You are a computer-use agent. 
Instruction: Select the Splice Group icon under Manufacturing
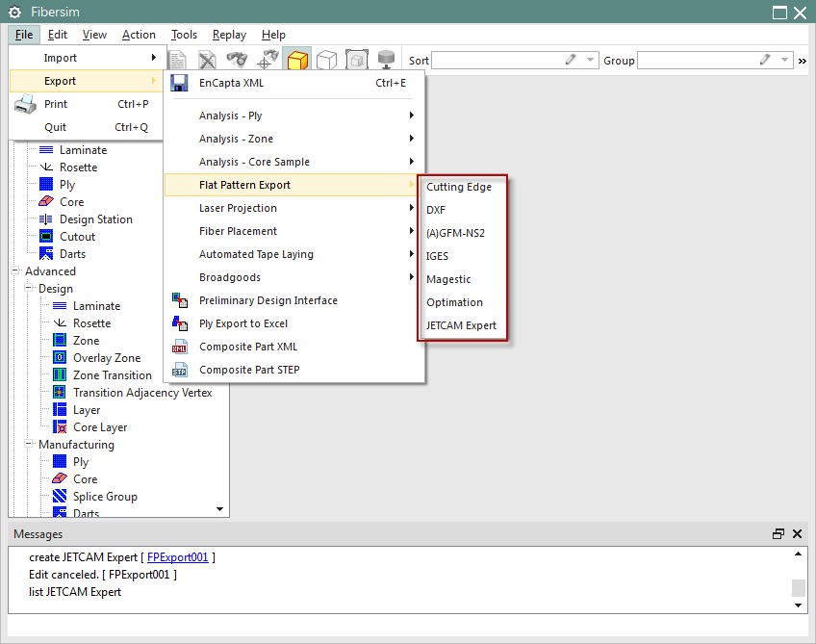[60, 496]
